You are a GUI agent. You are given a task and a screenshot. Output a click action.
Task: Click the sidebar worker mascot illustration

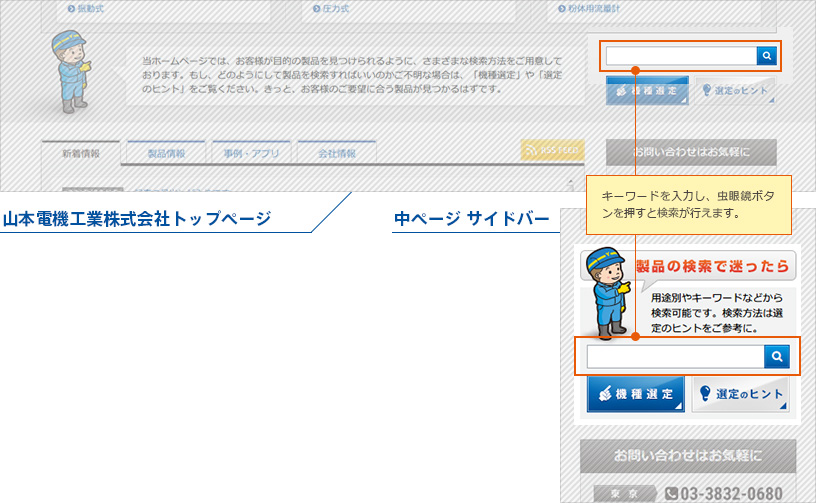[607, 294]
